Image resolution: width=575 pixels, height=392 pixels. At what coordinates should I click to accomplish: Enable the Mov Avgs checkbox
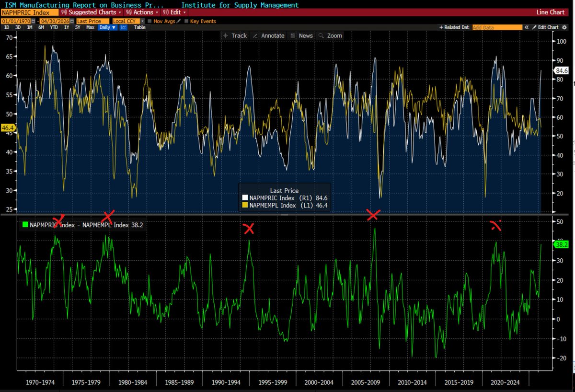coord(149,21)
